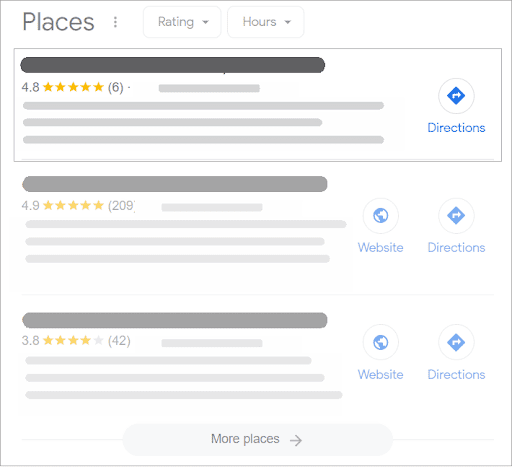The image size is (512, 472).
Task: Click the Directions text link for 3.8-rated place
Action: pyautogui.click(x=456, y=374)
